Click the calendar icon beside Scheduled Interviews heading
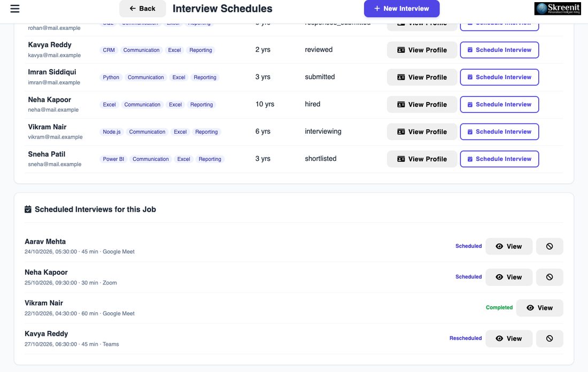The image size is (588, 372). click(x=28, y=210)
